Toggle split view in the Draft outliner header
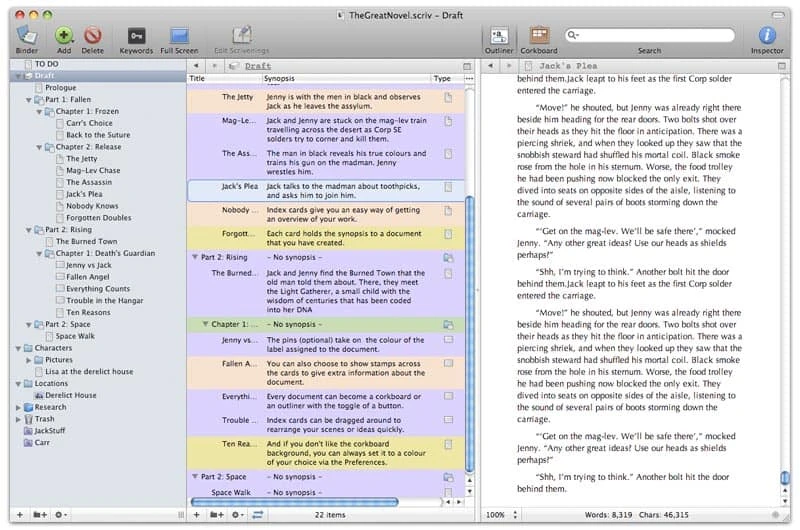800x530 pixels. [x=467, y=66]
